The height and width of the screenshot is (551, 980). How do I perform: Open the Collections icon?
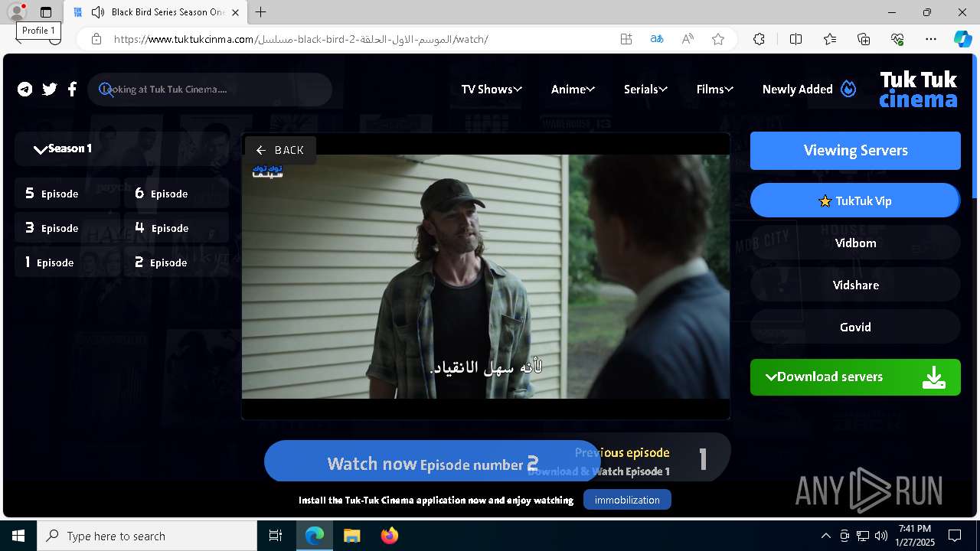[x=864, y=39]
